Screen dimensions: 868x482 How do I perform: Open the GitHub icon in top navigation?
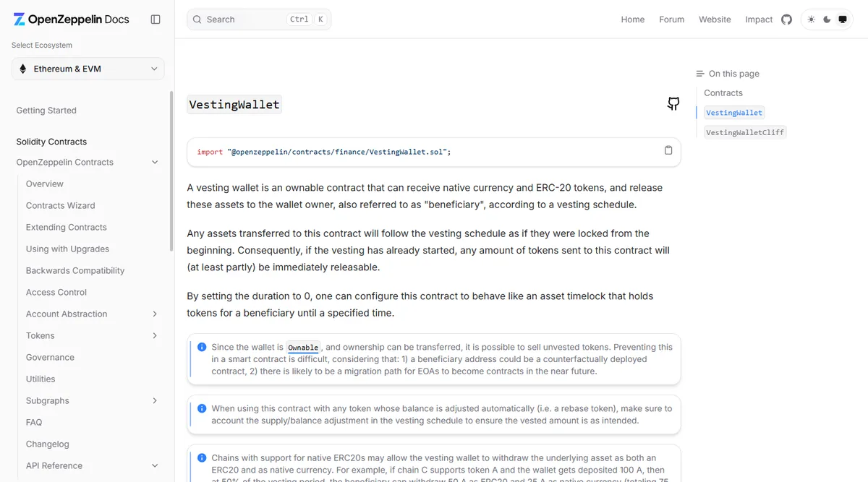tap(787, 20)
